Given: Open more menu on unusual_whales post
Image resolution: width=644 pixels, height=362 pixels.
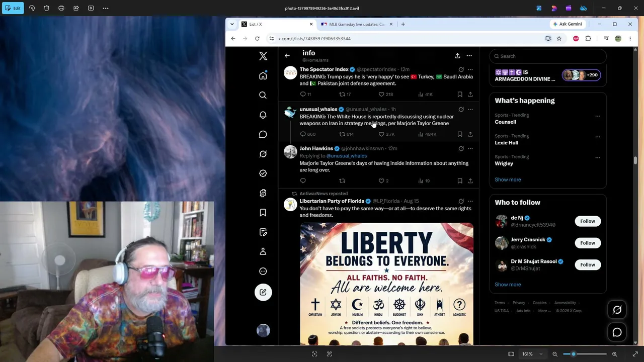Looking at the screenshot, I should pyautogui.click(x=470, y=109).
